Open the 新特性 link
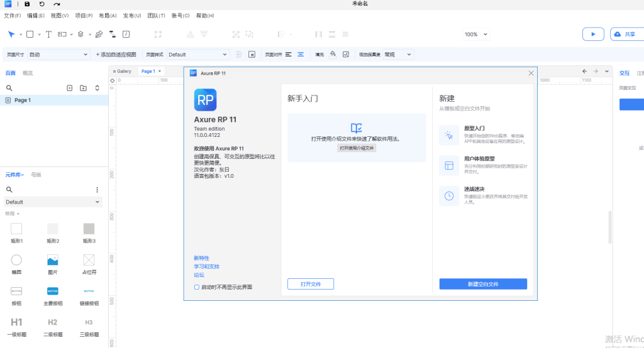This screenshot has height=348, width=644. tap(201, 258)
